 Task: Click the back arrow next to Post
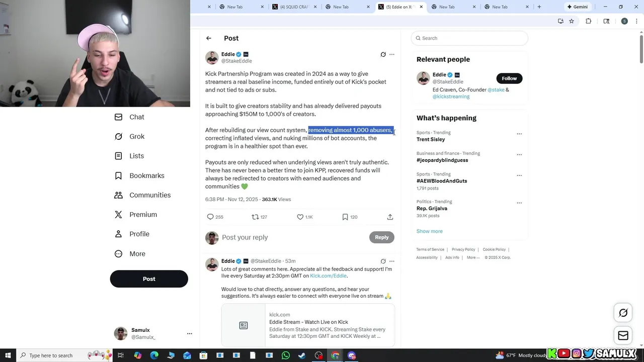coord(208,38)
